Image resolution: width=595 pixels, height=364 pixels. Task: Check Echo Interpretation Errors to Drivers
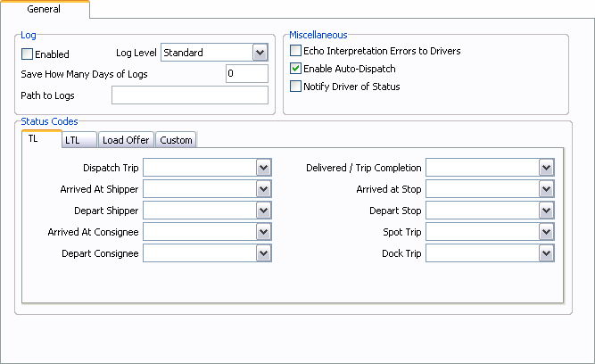(x=296, y=52)
